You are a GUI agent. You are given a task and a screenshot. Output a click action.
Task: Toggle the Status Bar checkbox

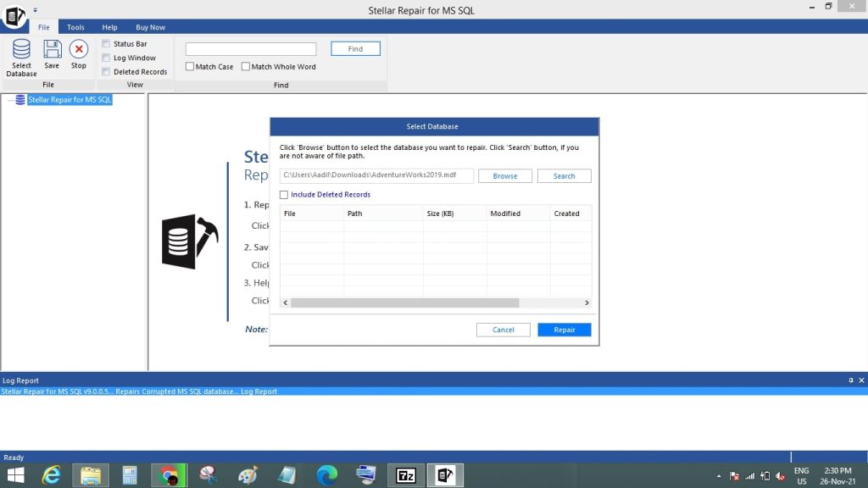(106, 44)
